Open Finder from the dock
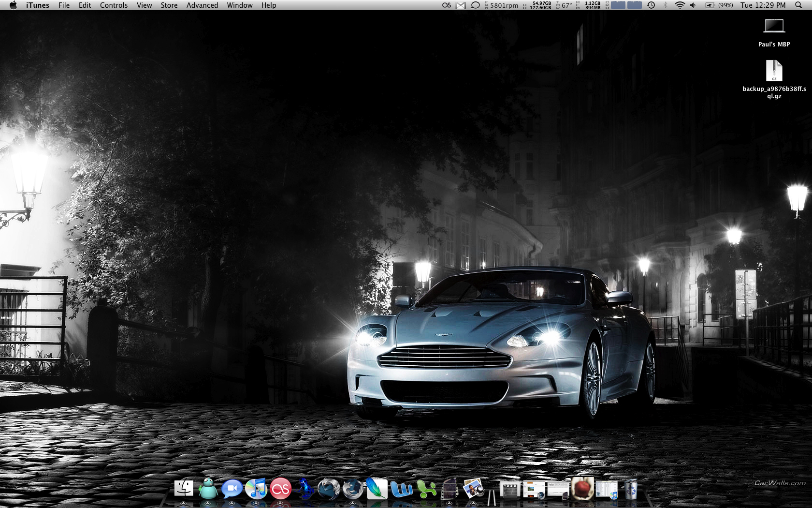 (184, 489)
